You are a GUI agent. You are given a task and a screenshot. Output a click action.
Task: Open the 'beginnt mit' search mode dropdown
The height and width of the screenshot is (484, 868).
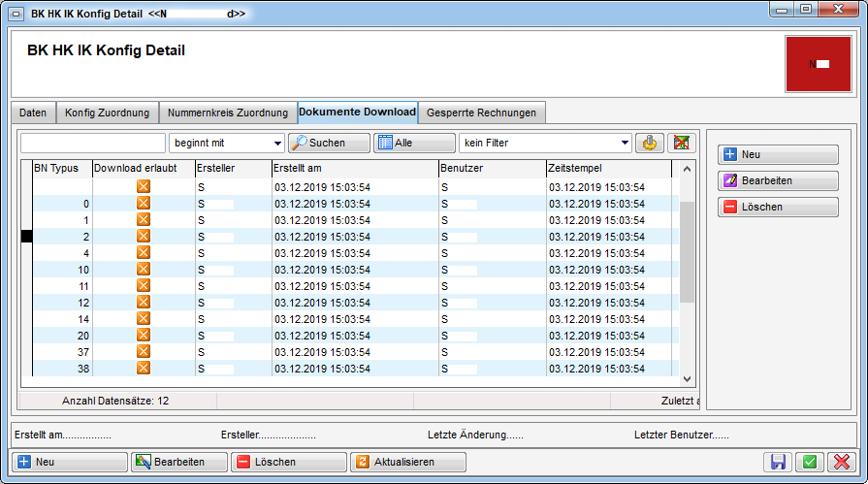coord(226,143)
